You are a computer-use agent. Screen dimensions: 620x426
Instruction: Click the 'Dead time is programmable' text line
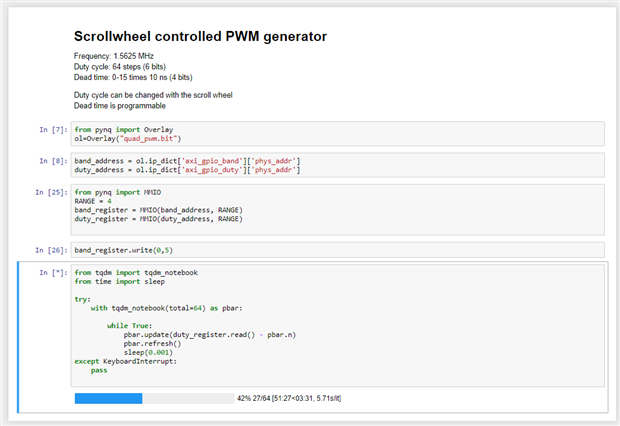pos(120,105)
